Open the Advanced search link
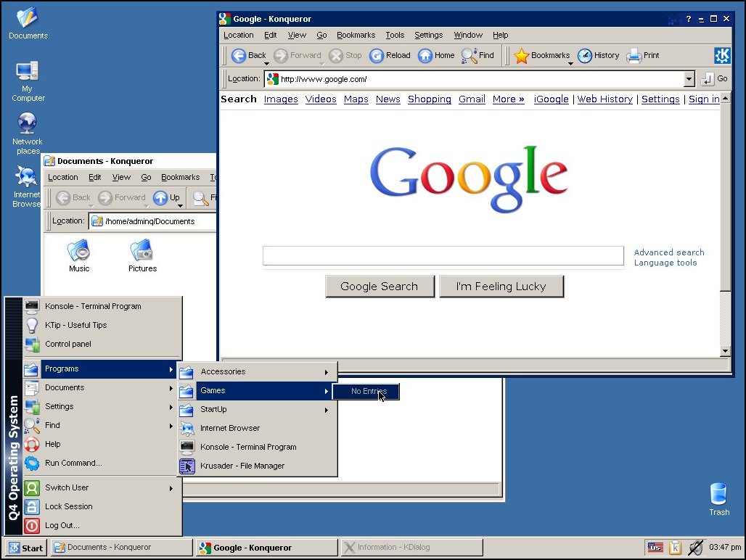The height and width of the screenshot is (560, 746). click(x=669, y=252)
